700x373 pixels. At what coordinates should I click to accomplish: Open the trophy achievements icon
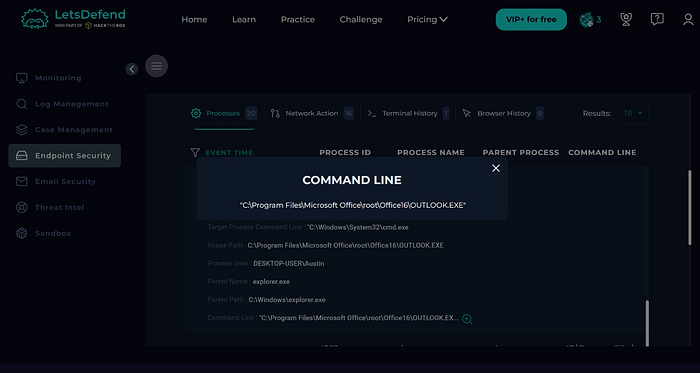click(x=626, y=19)
